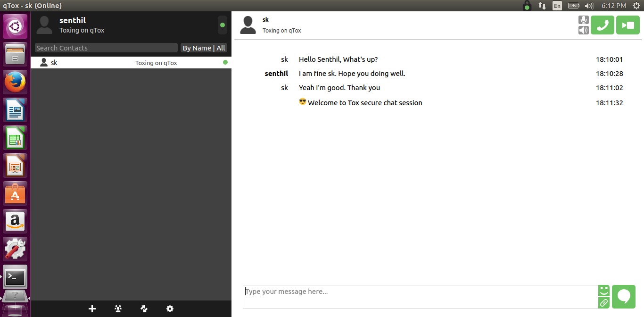Click the message input box
This screenshot has height=317, width=644.
pos(420,296)
